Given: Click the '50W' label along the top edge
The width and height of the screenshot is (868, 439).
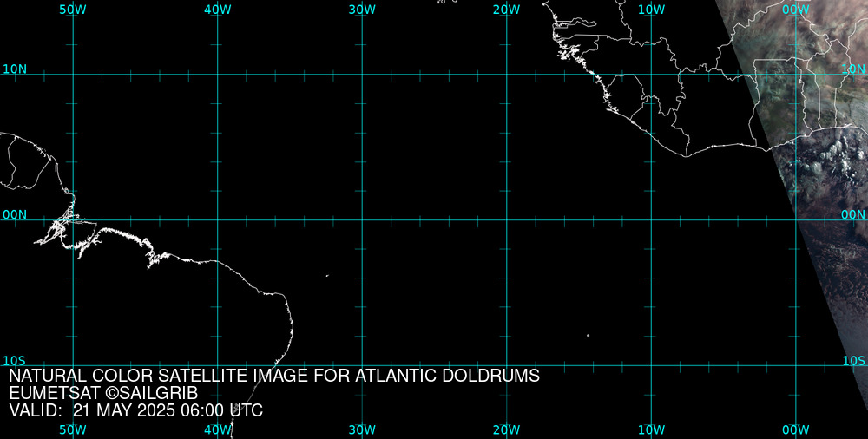Looking at the screenshot, I should point(73,10).
